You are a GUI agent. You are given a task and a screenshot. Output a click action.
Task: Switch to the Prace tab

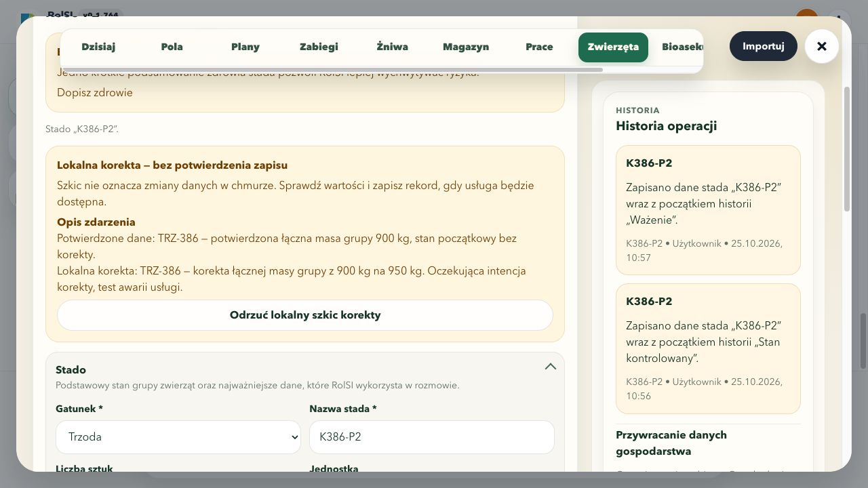click(539, 47)
